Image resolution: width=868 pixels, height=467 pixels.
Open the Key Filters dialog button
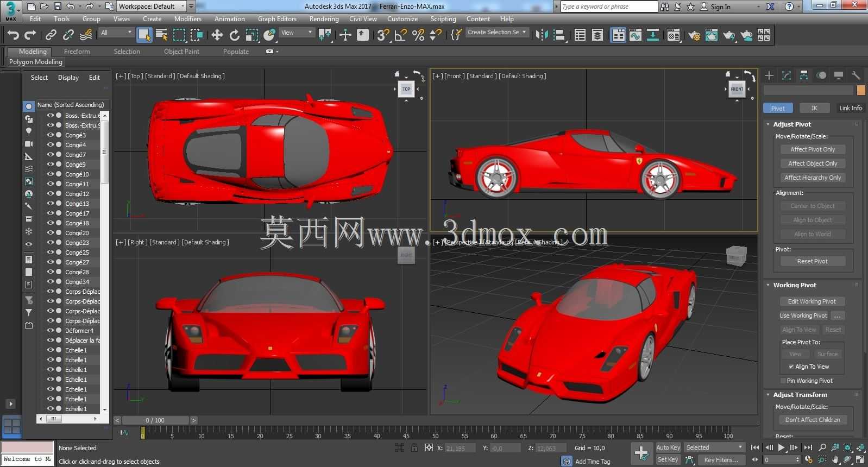[721, 460]
